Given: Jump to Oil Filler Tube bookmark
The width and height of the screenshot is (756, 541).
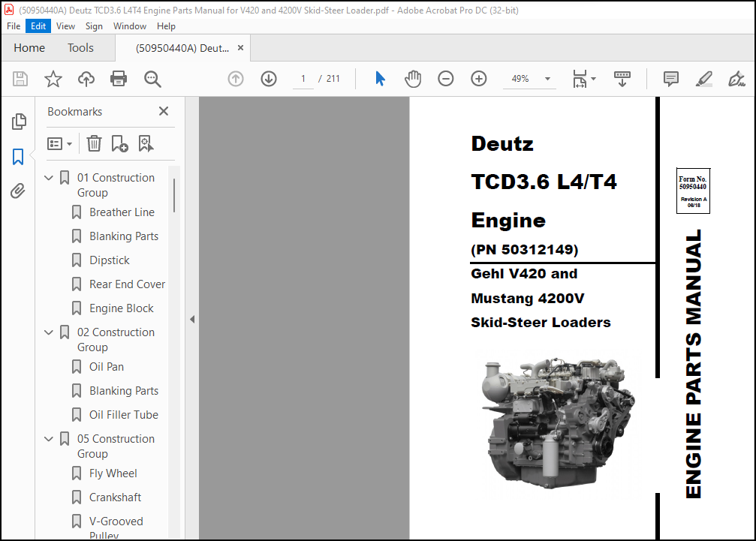Looking at the screenshot, I should pyautogui.click(x=124, y=415).
